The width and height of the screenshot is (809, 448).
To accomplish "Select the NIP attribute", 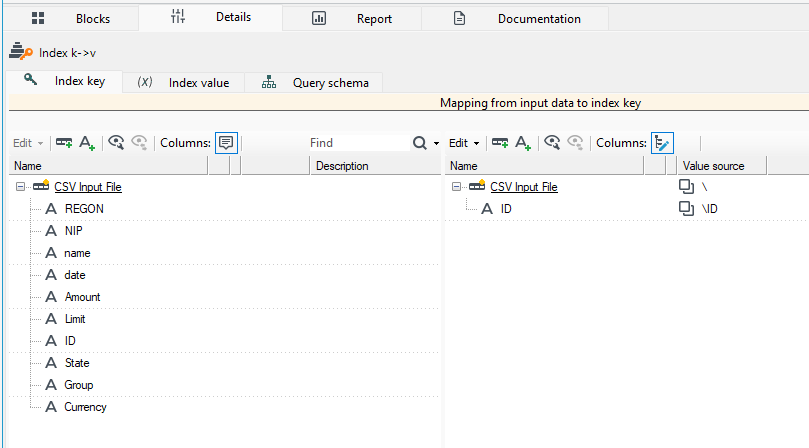I will click(x=73, y=231).
